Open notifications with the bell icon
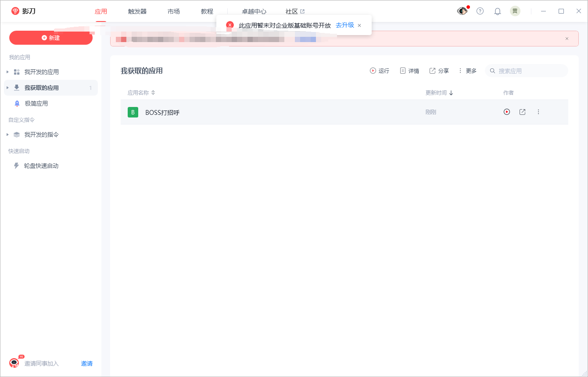The width and height of the screenshot is (588, 377). click(498, 11)
